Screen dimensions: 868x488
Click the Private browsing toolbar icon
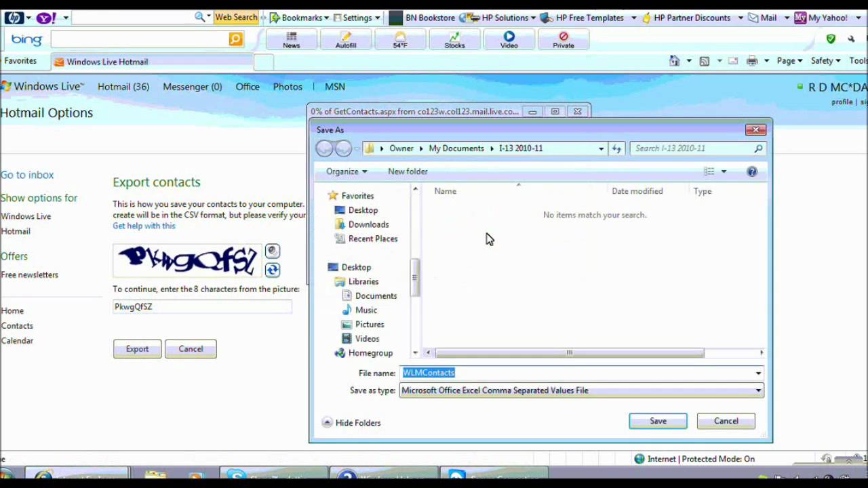(563, 40)
